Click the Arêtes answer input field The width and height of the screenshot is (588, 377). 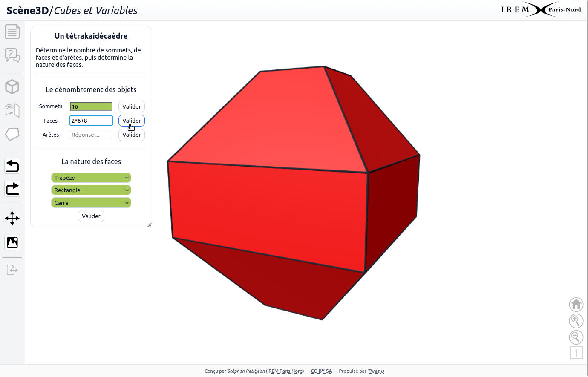tap(91, 135)
